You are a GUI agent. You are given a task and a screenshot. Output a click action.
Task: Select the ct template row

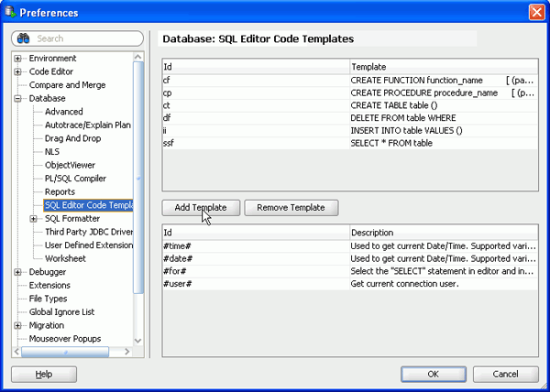tap(350, 106)
